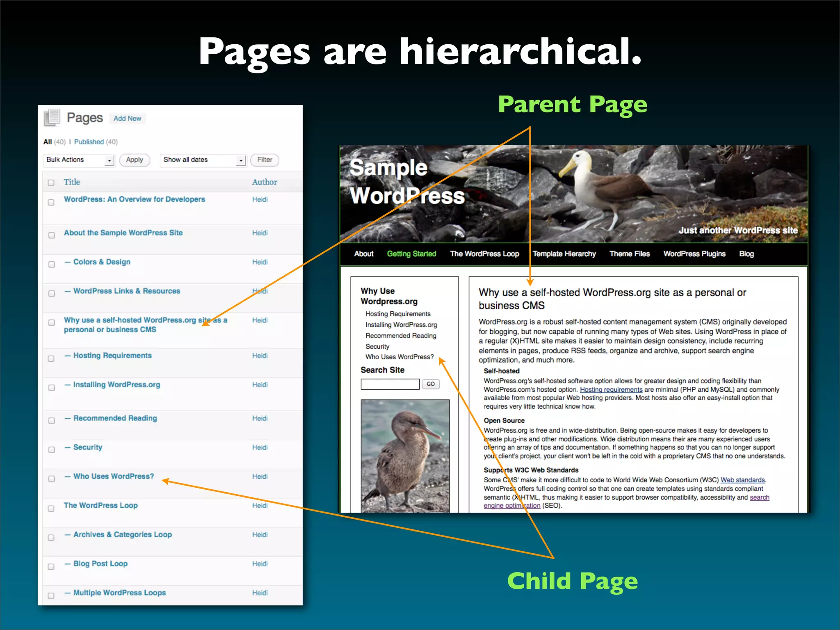Open the Theme Files menu item

coord(630,253)
